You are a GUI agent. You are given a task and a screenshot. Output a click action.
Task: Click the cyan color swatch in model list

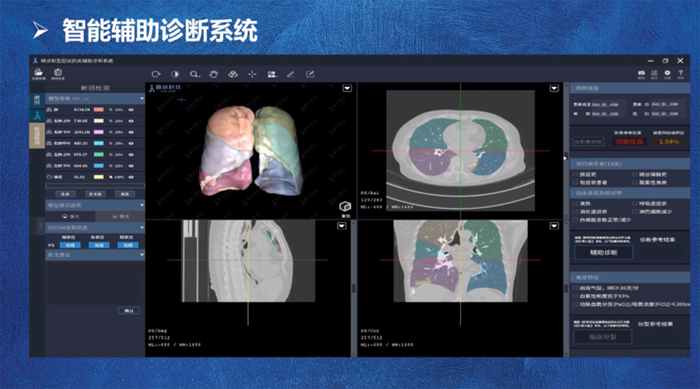click(99, 143)
